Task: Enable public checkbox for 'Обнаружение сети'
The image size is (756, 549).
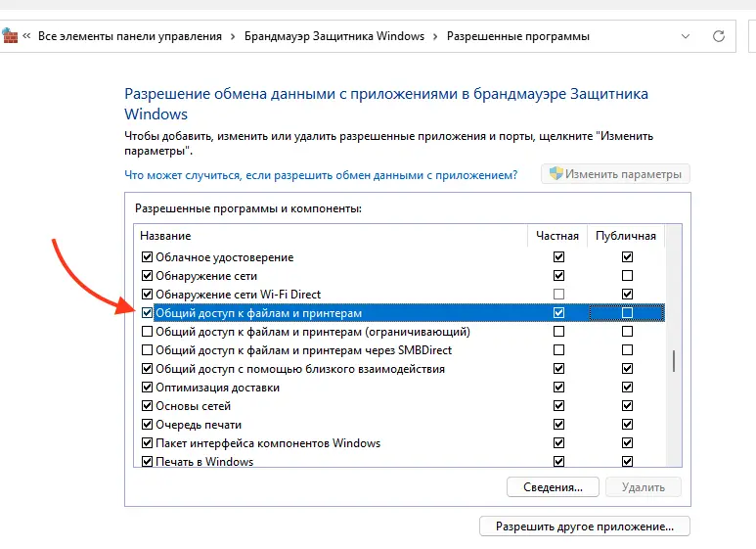Action: pyautogui.click(x=627, y=275)
